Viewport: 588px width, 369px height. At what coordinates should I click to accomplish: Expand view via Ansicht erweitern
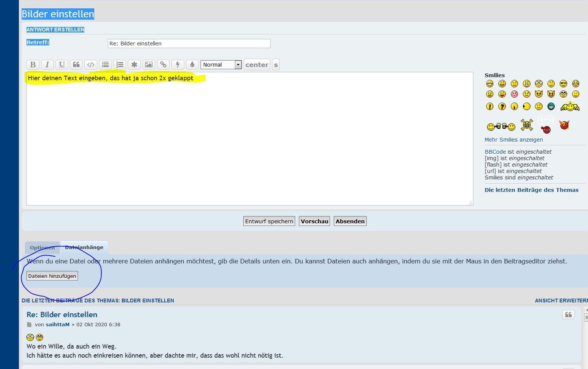coord(561,300)
